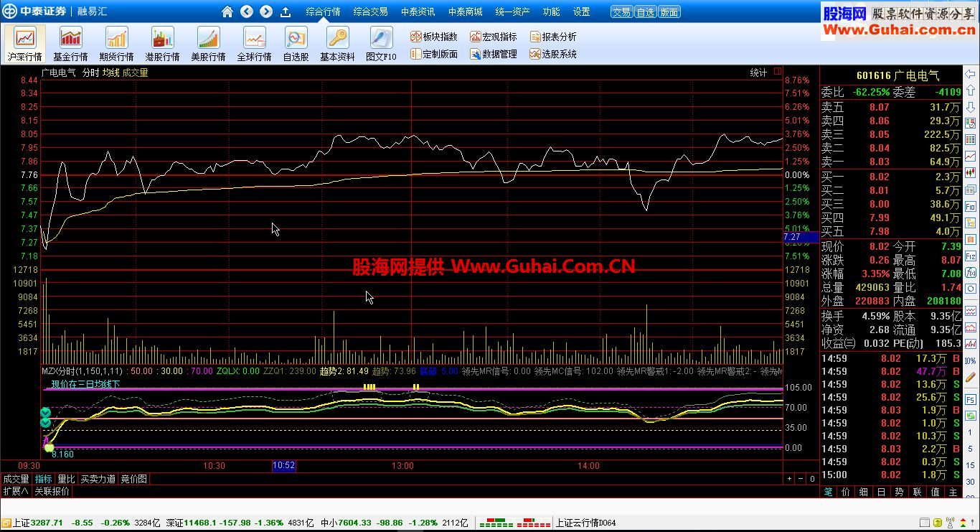Launch 选股系统 stock picker
Screen dimensions: 980x532
pos(553,54)
